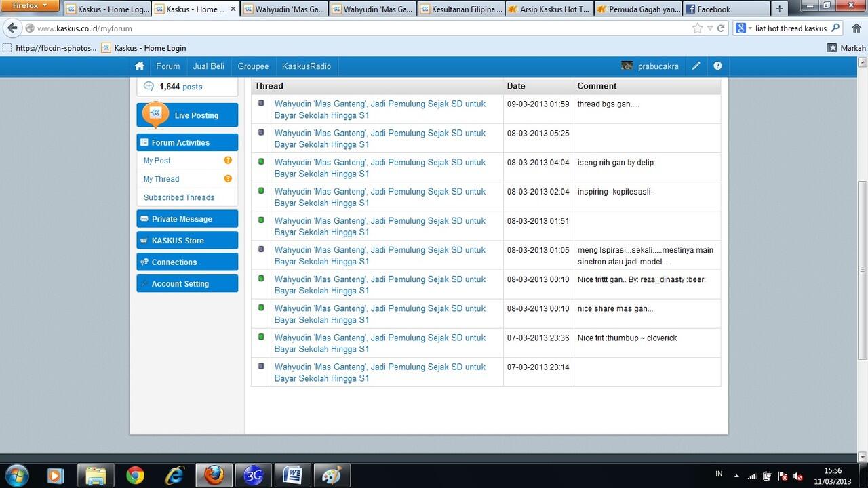
Task: Open Connections section
Action: point(187,262)
